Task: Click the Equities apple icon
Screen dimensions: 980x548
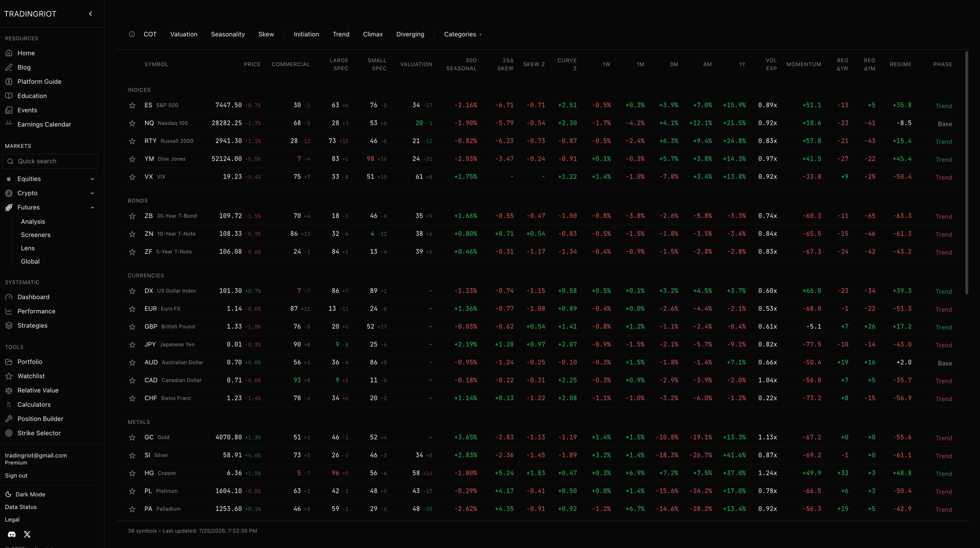Action: tap(9, 179)
